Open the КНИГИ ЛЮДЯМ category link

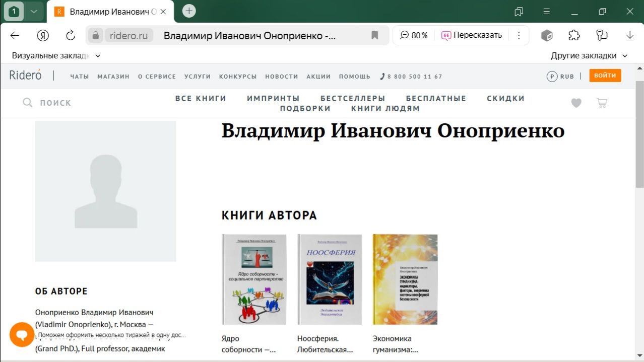click(385, 108)
